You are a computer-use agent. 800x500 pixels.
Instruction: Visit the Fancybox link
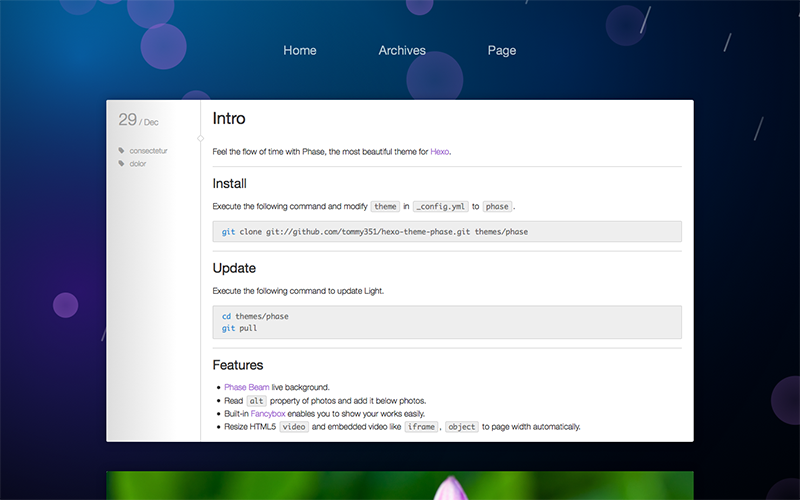(x=268, y=413)
